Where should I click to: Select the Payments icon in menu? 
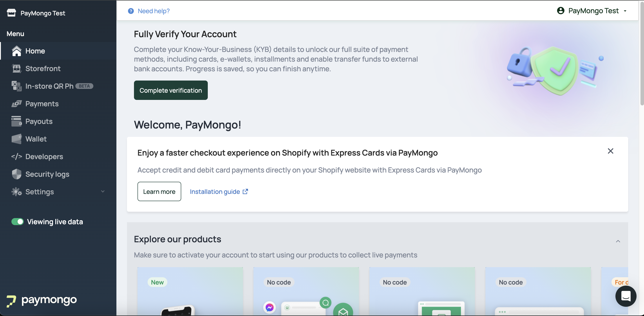(x=16, y=104)
